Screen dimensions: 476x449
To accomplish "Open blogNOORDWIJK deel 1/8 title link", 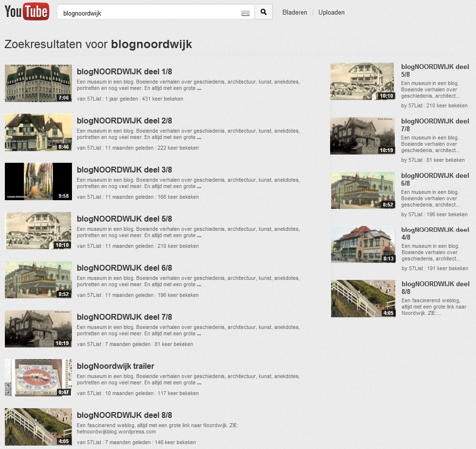I will click(x=124, y=72).
